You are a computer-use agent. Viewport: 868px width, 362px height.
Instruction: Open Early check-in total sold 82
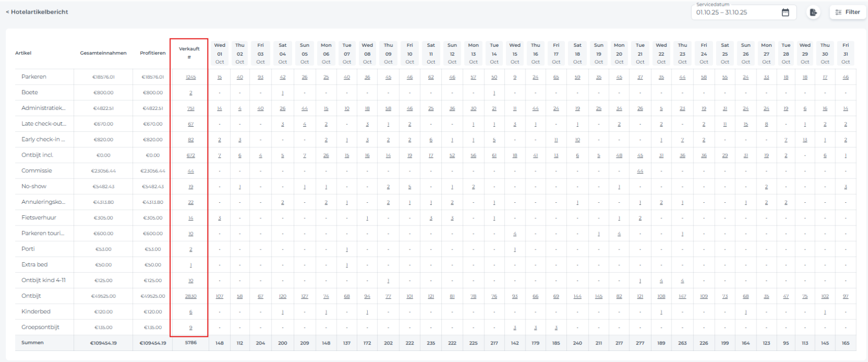click(x=190, y=140)
